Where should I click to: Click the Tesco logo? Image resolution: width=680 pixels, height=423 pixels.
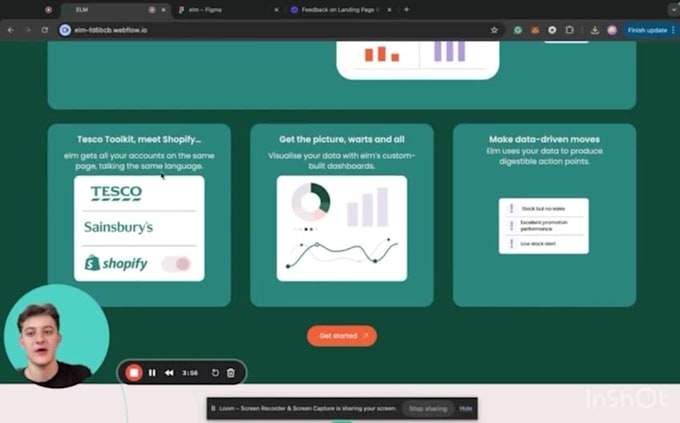pyautogui.click(x=116, y=193)
